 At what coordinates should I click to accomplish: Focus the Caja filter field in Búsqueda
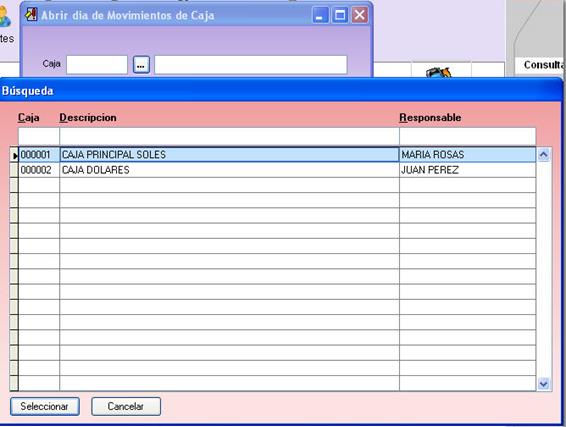[39, 136]
